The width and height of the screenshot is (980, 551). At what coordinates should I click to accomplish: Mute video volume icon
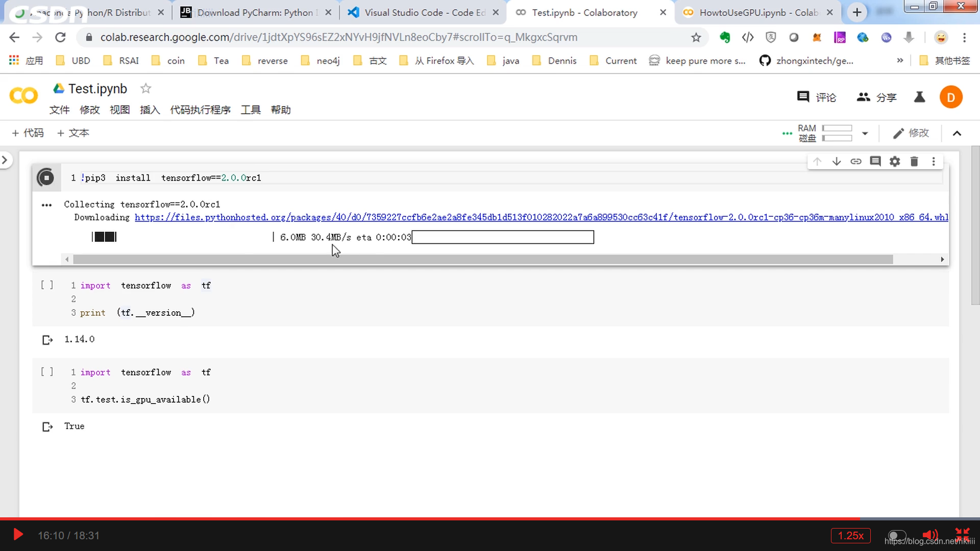pyautogui.click(x=930, y=535)
